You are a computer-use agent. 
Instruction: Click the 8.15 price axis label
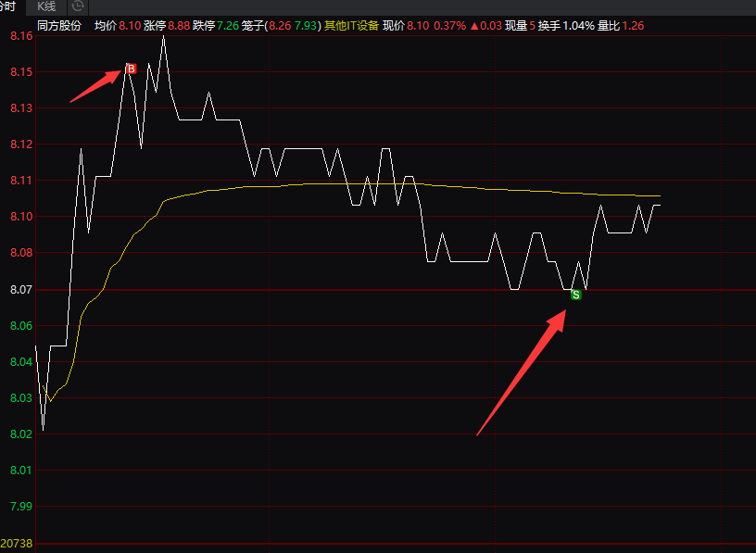[x=21, y=72]
